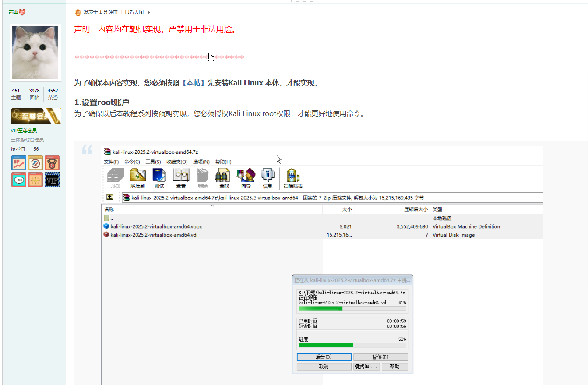Click the crown author icon beside 发表于
This screenshot has width=588, height=385.
(x=78, y=12)
